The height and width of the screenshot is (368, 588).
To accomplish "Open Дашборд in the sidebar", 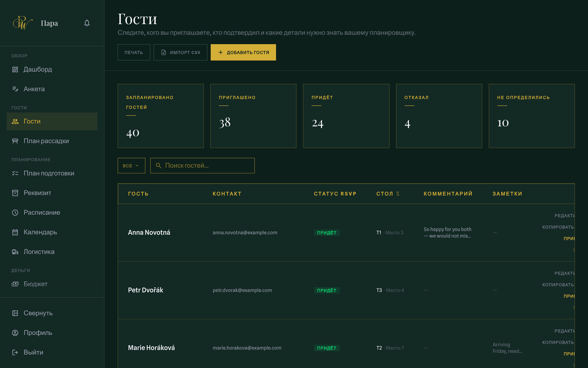I will (x=52, y=69).
